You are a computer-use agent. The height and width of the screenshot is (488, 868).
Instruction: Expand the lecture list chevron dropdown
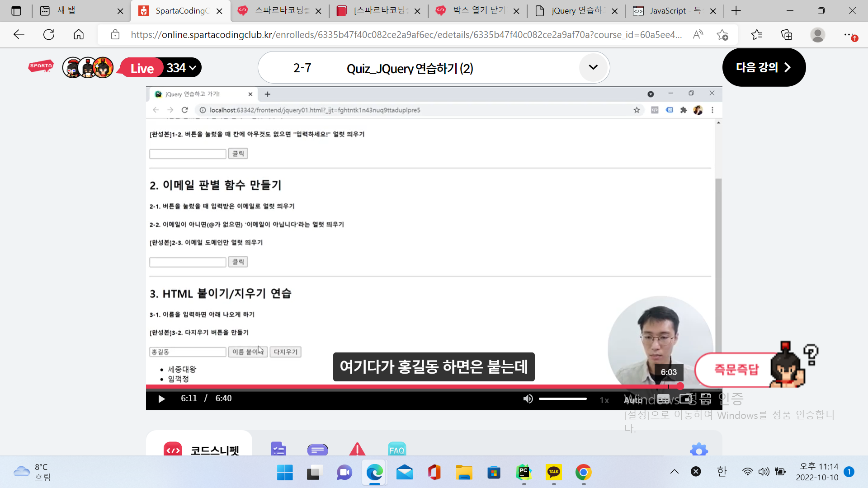click(593, 67)
